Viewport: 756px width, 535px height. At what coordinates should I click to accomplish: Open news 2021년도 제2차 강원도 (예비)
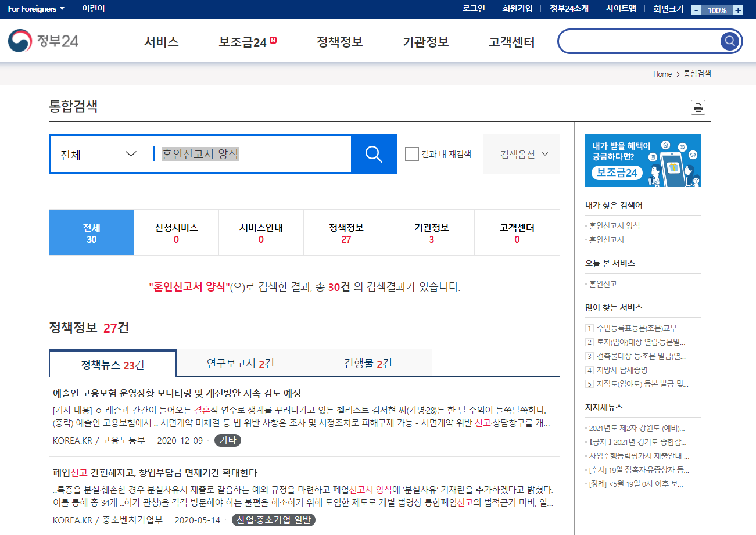click(637, 428)
